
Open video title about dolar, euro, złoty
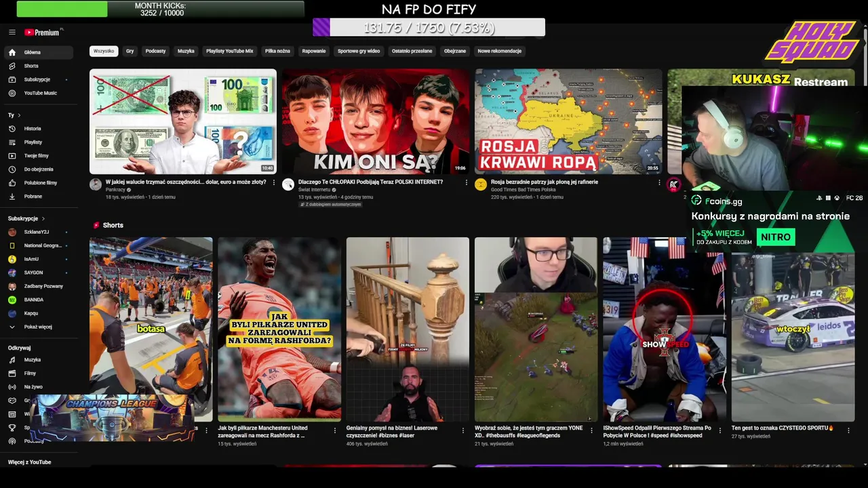coord(186,182)
